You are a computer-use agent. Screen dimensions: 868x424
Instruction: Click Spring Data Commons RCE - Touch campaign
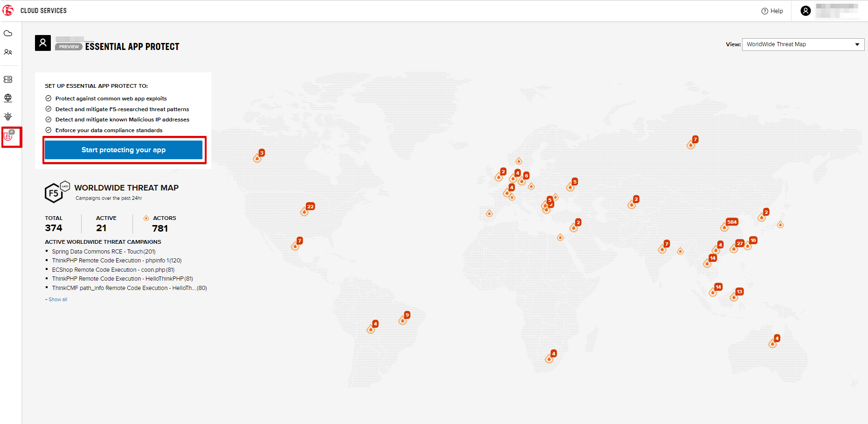pyautogui.click(x=104, y=252)
